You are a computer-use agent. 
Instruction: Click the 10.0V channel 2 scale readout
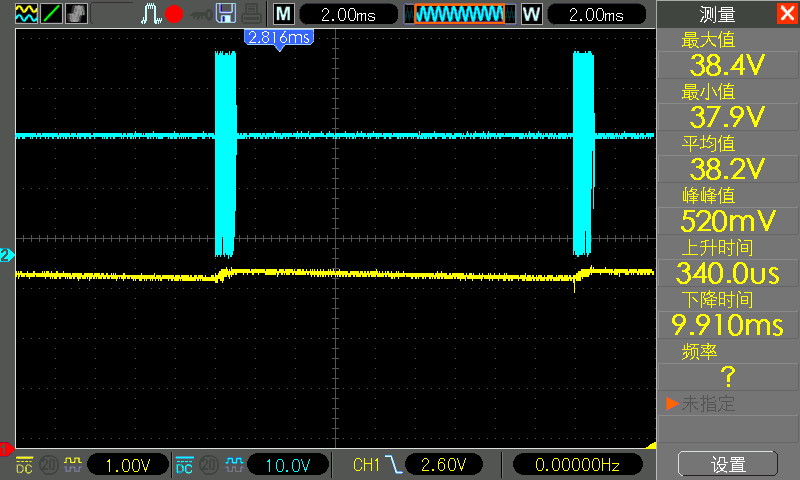click(x=288, y=465)
